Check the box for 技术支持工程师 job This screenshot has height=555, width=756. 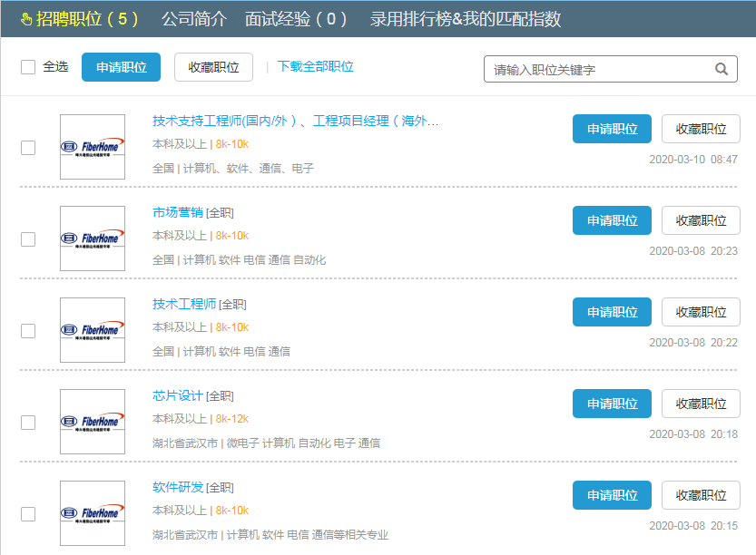pyautogui.click(x=28, y=148)
